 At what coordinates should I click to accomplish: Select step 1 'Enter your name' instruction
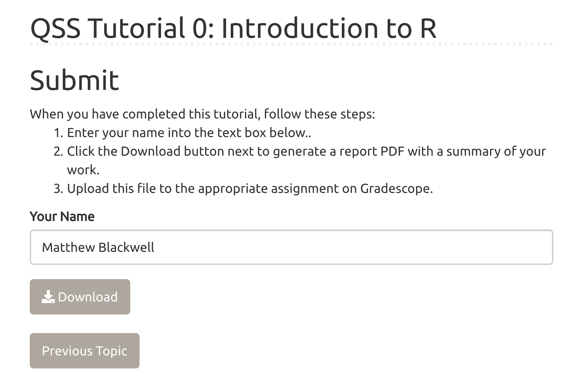tap(182, 133)
